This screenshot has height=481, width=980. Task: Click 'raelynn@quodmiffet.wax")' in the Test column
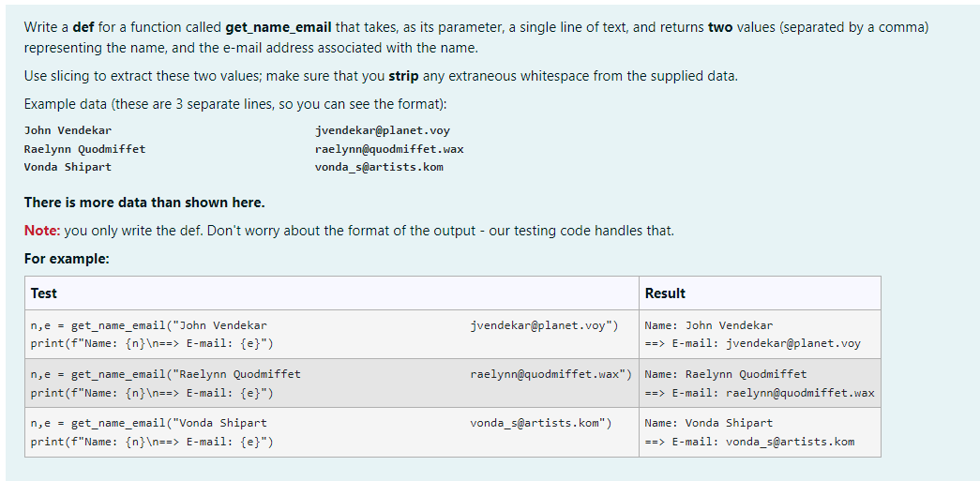tap(550, 374)
